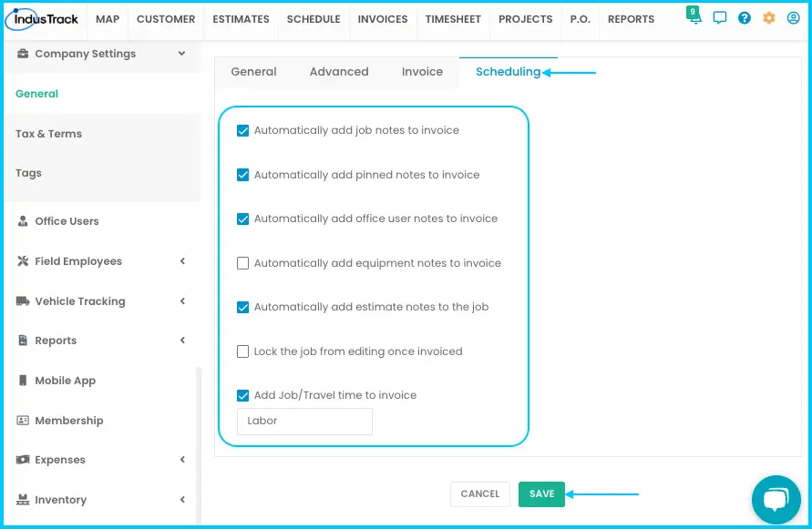Click the Reports document icon in sidebar
This screenshot has height=529, width=812.
click(23, 341)
